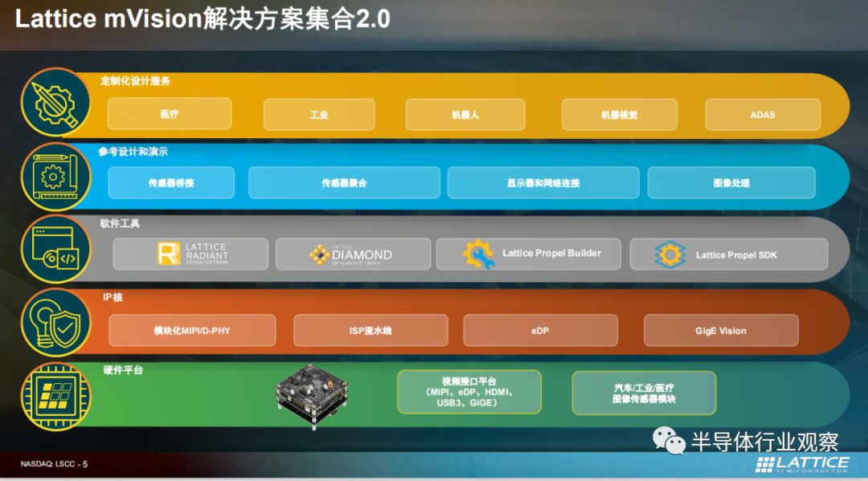Click the Lattice Semiconductor logo
Viewport: 868px width, 481px height.
803,464
